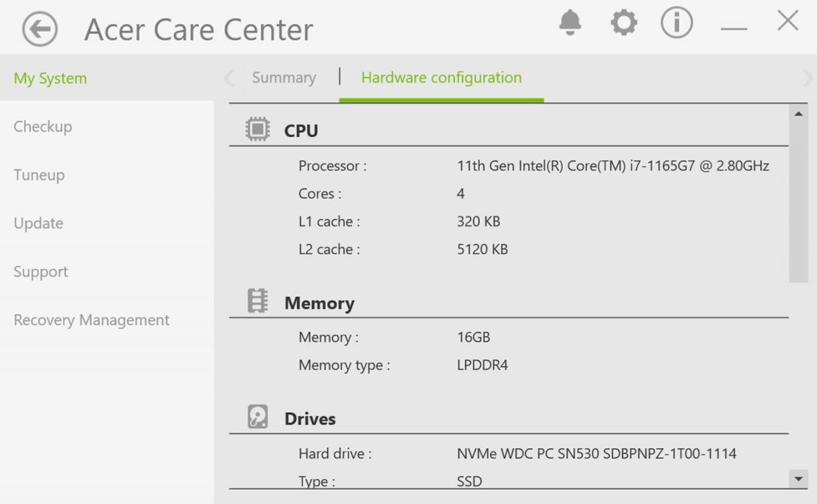This screenshot has height=504, width=817.
Task: Click drive value 'NVMe WDC PC SN530 SDBPNPZ-1T00-1114'
Action: click(597, 454)
